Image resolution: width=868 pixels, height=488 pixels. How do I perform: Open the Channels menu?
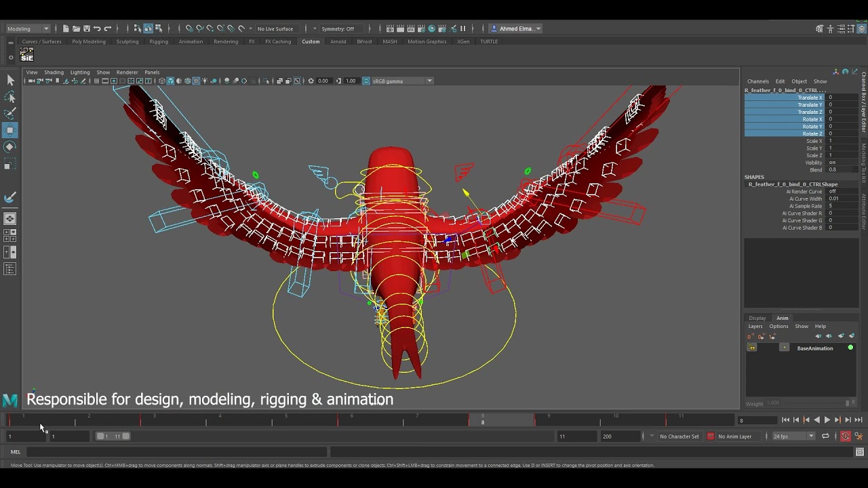coord(758,81)
